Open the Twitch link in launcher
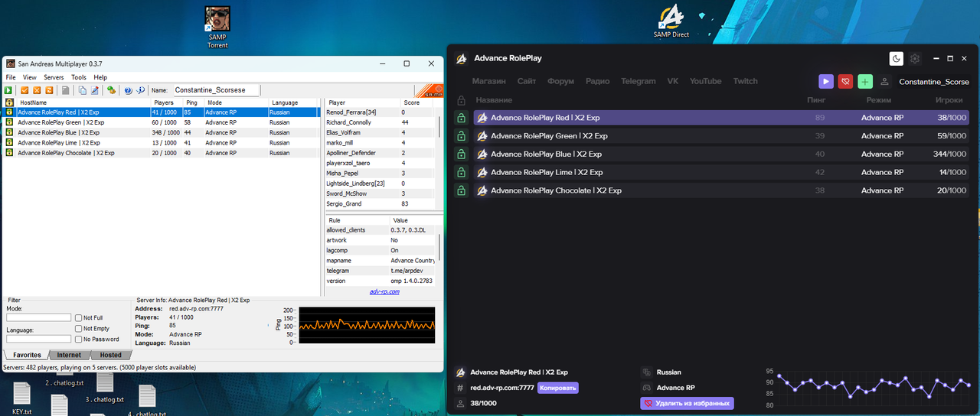 745,81
